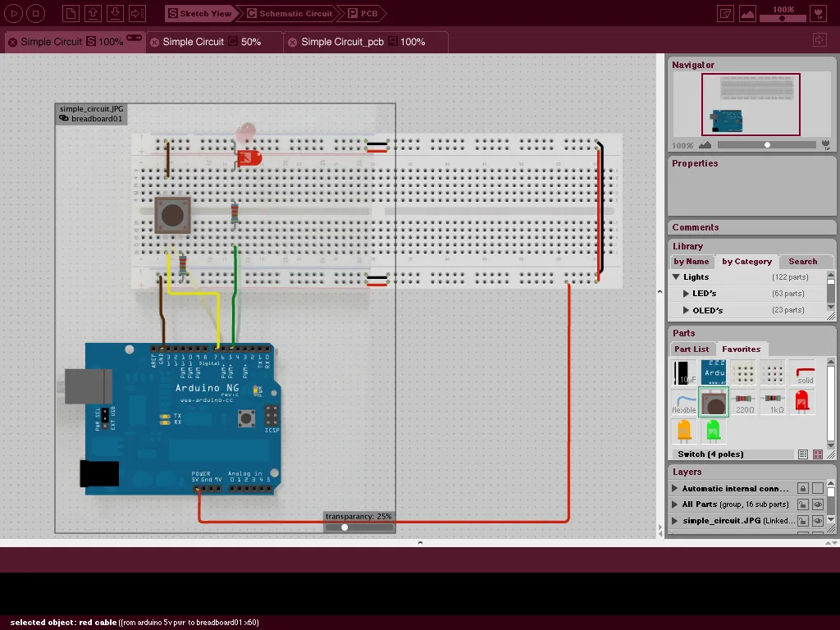
Task: Switch to Sketch View
Action: tap(200, 13)
